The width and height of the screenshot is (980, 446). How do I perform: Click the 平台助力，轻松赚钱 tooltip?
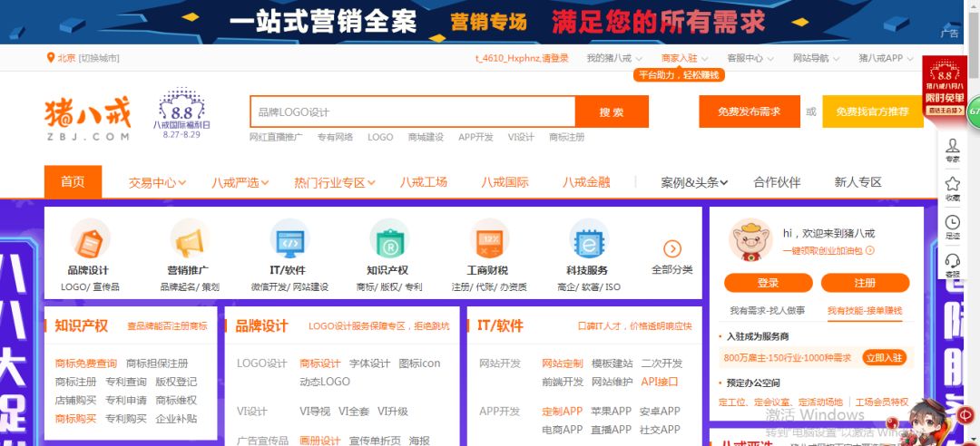(679, 75)
